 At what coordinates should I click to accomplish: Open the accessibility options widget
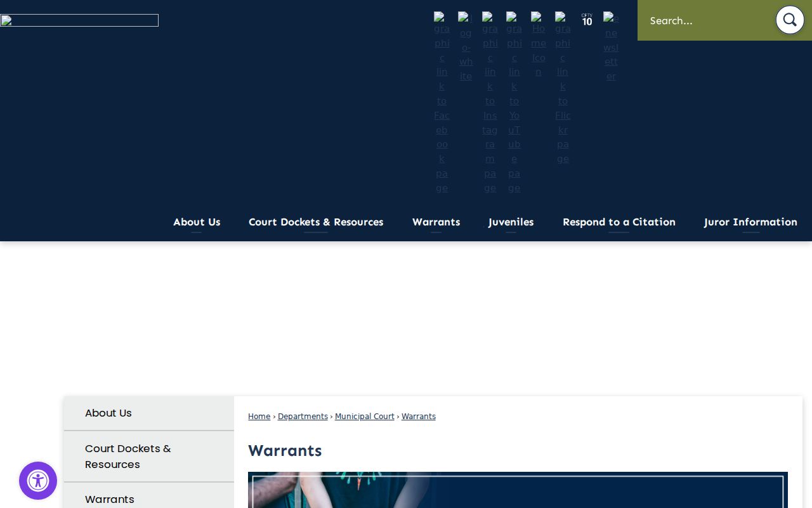click(x=38, y=481)
